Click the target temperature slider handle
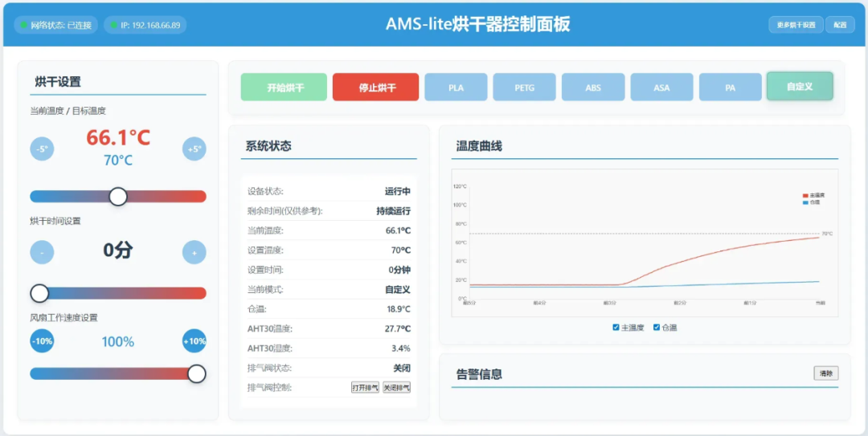The image size is (868, 436). coord(118,197)
